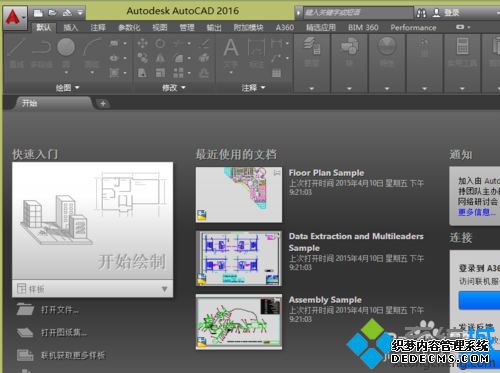The width and height of the screenshot is (500, 373).
Task: Click 打开文件... to open a file
Action: (60, 310)
